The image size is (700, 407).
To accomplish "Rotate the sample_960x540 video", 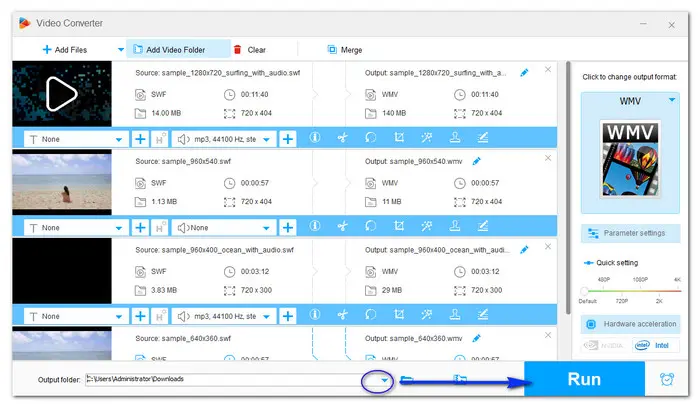I will [x=371, y=226].
